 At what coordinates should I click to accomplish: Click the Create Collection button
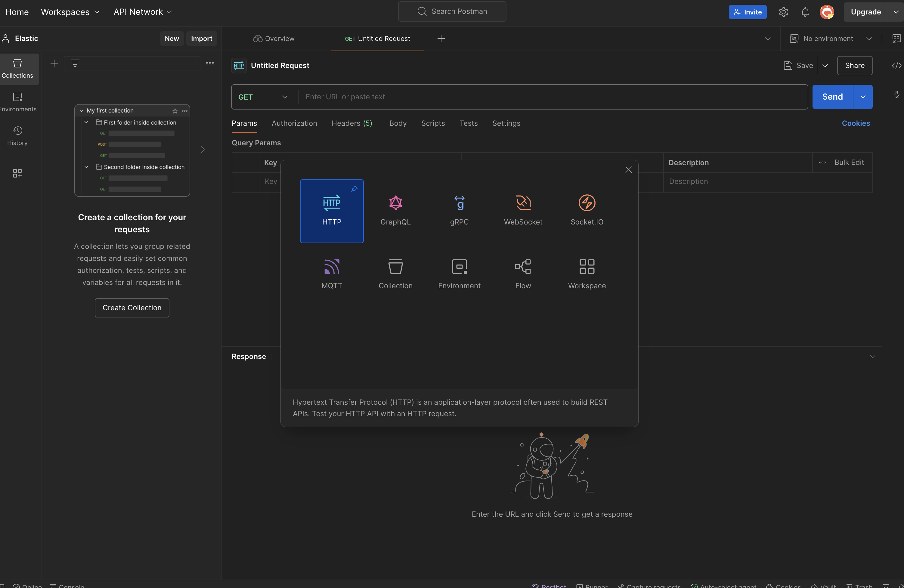click(132, 308)
